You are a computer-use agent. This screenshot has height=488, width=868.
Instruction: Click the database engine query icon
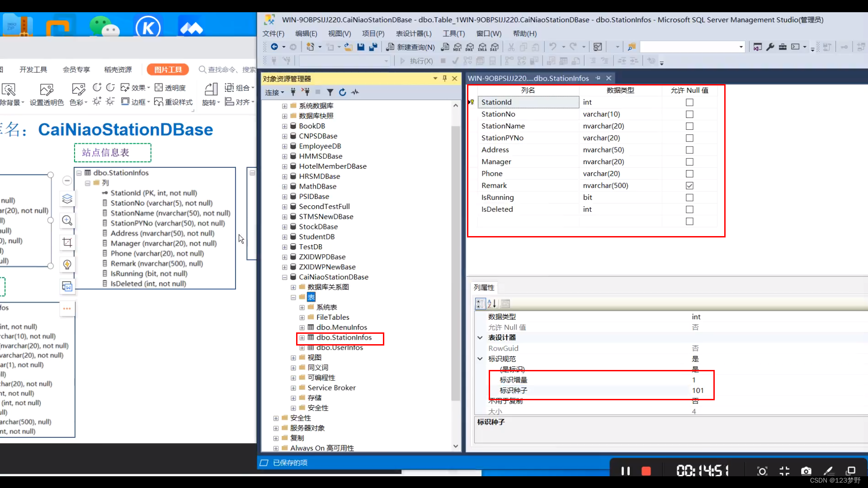[445, 47]
